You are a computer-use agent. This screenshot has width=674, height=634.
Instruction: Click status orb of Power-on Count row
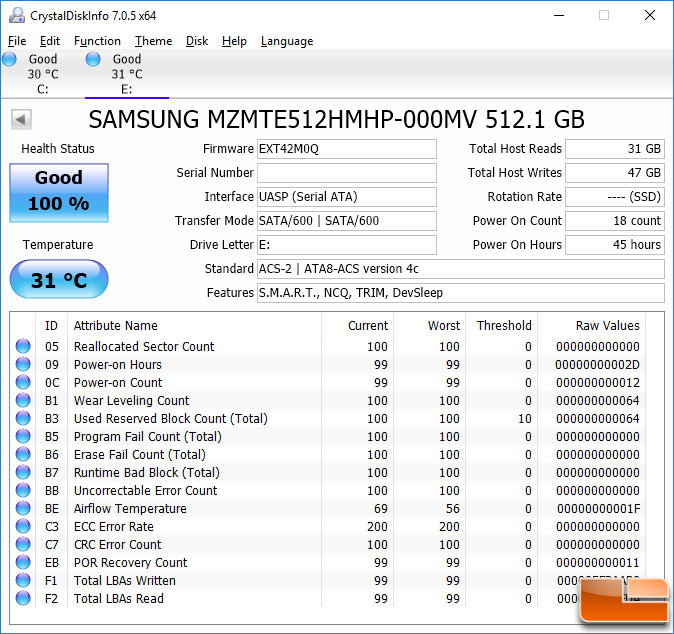(23, 382)
